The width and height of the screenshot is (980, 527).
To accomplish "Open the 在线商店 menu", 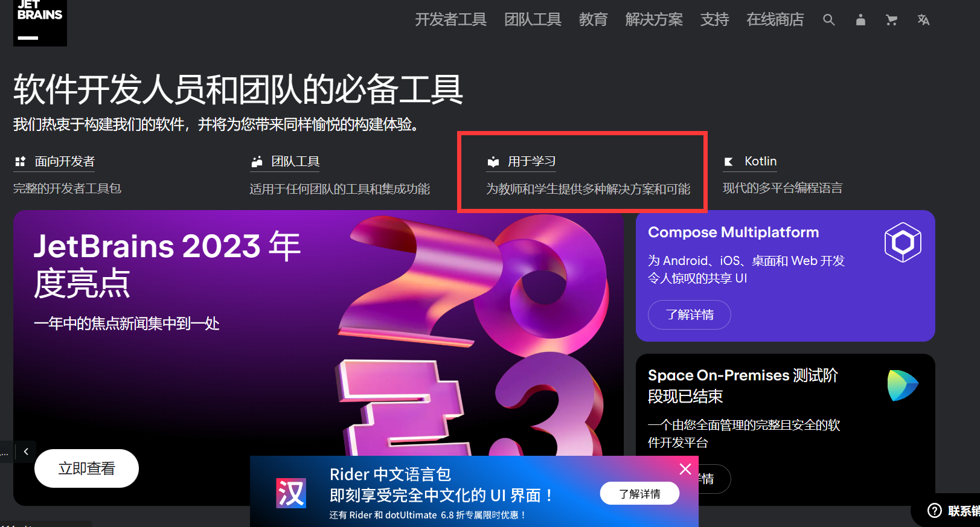I will coord(775,20).
